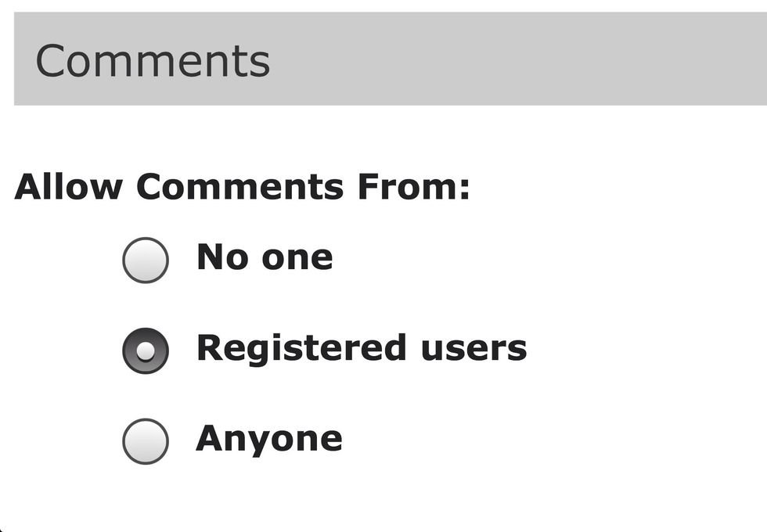The height and width of the screenshot is (532, 767).
Task: Click the word "Allow" in the heading
Action: (69, 187)
